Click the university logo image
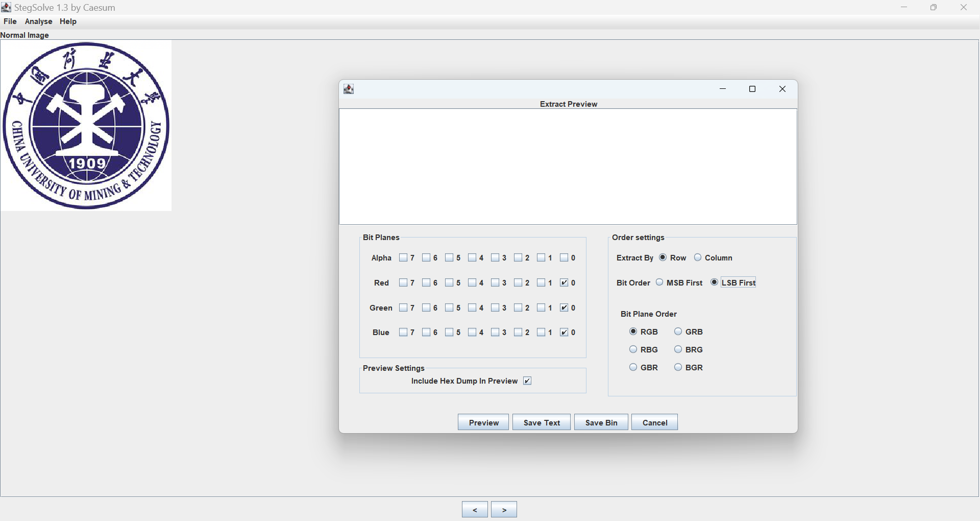This screenshot has height=521, width=980. click(86, 126)
